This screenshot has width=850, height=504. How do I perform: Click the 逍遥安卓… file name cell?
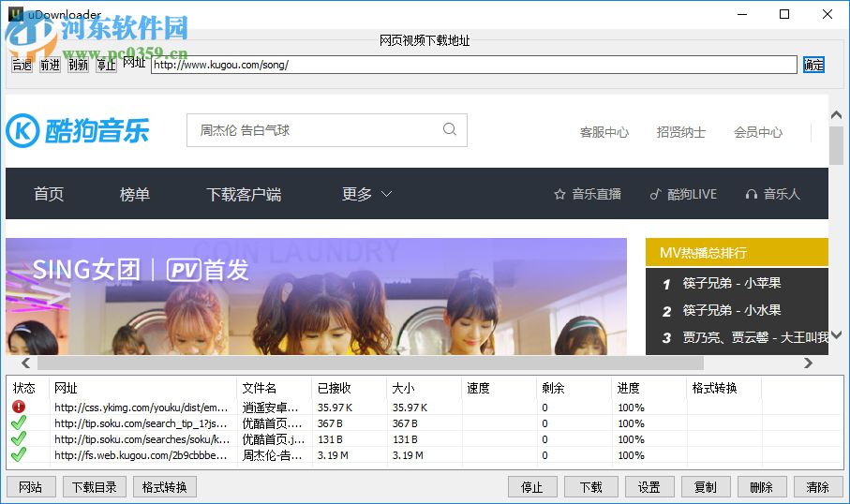pos(270,407)
